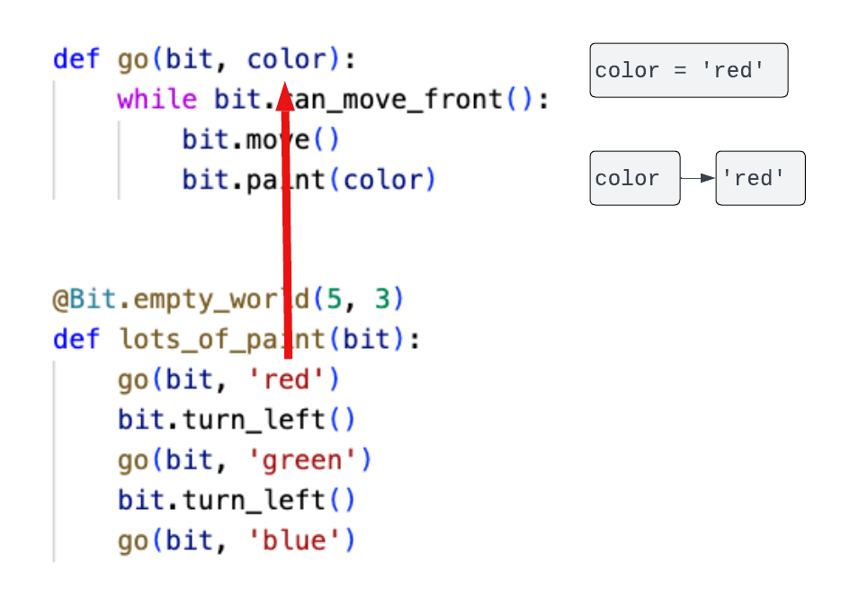The height and width of the screenshot is (616, 841).
Task: Select the 'red' string literal in go call
Action: tap(289, 379)
